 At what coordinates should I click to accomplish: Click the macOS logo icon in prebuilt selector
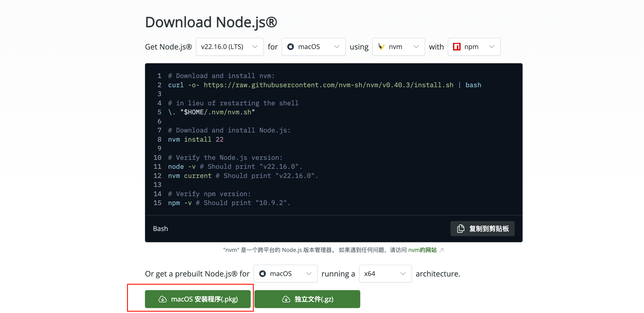pos(262,274)
